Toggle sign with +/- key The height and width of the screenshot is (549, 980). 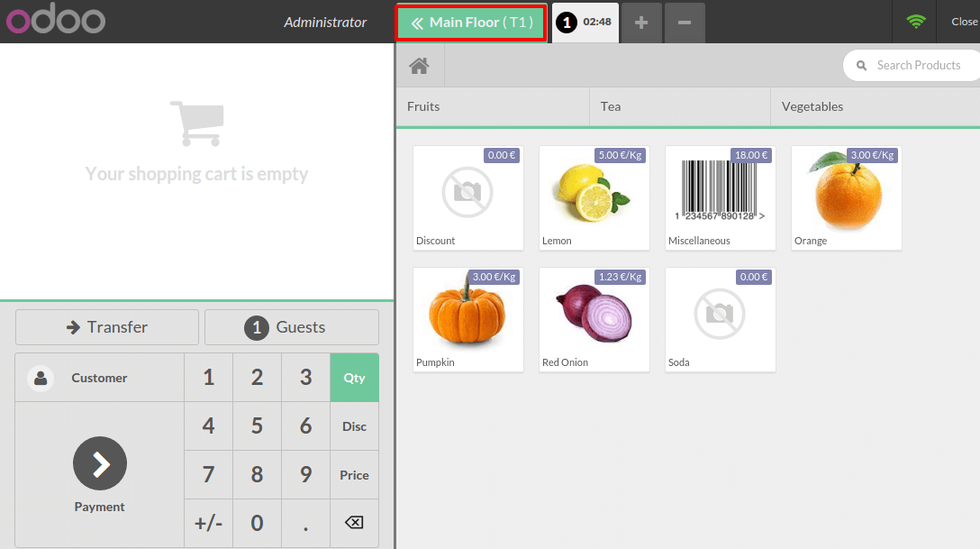coord(209,524)
